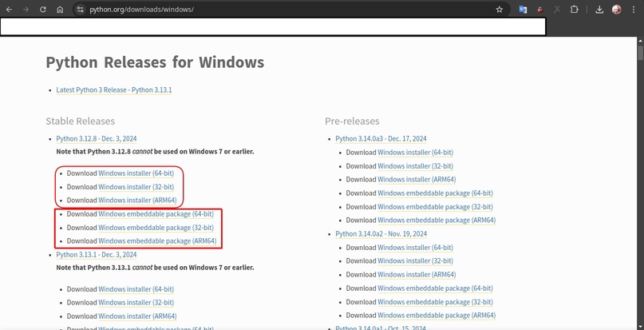Download Python 3.12.8 Windows installer (ARM64)

click(137, 200)
